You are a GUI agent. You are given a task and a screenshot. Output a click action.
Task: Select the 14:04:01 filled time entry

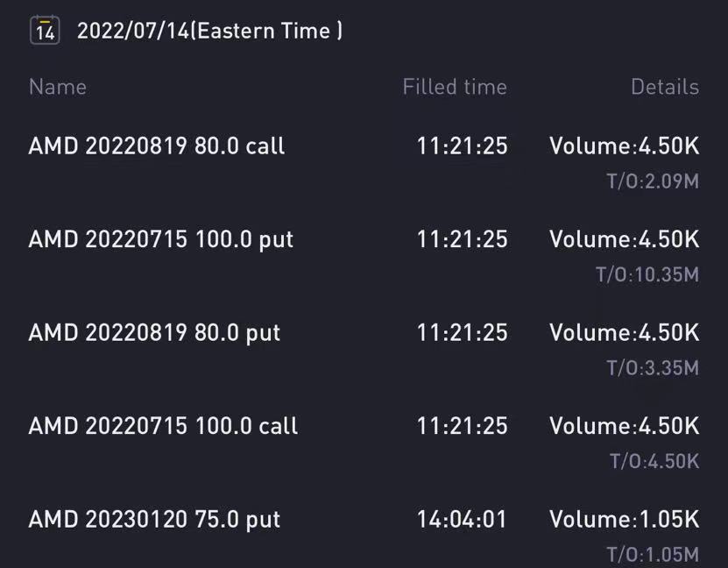pyautogui.click(x=462, y=519)
